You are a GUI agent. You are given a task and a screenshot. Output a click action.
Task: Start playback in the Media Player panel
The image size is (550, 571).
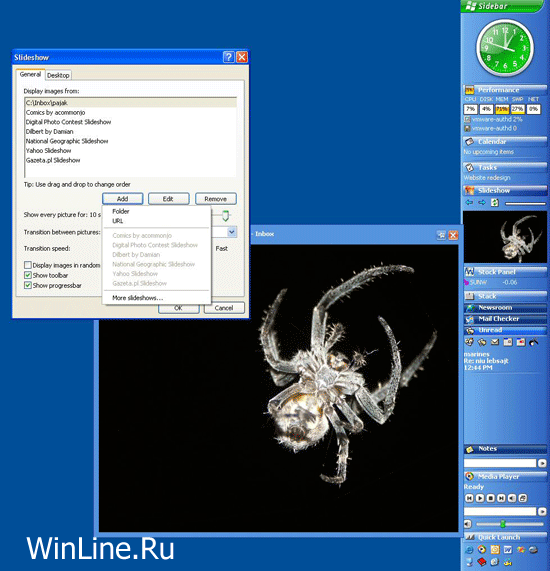click(x=480, y=498)
